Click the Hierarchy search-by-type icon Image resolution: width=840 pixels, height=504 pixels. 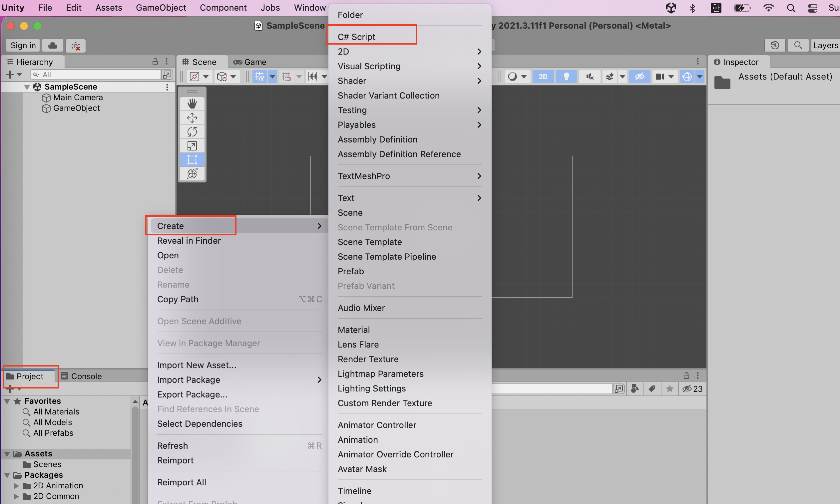(x=167, y=74)
